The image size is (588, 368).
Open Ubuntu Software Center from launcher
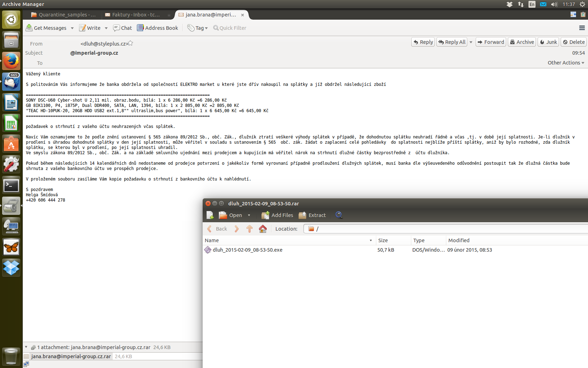pos(11,144)
